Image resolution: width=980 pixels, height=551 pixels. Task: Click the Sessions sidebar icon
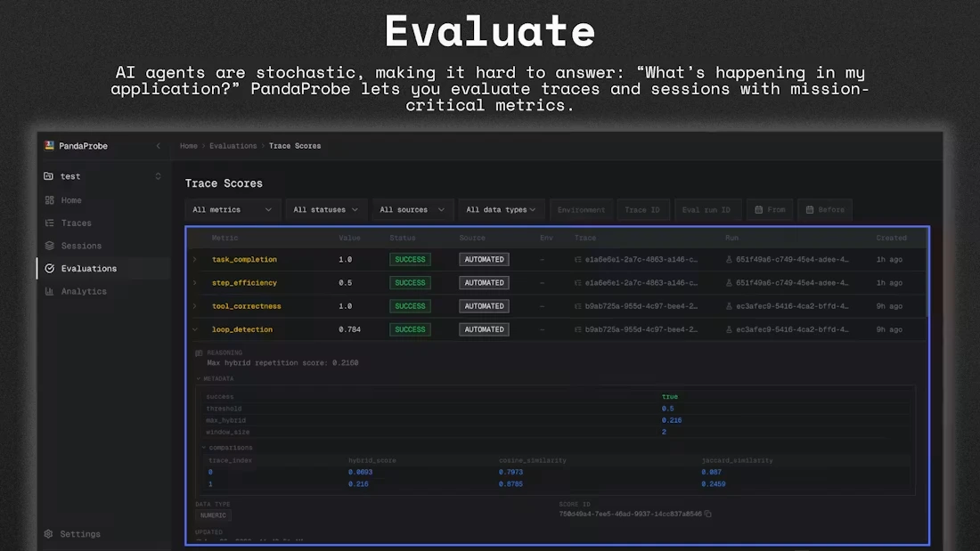click(49, 246)
